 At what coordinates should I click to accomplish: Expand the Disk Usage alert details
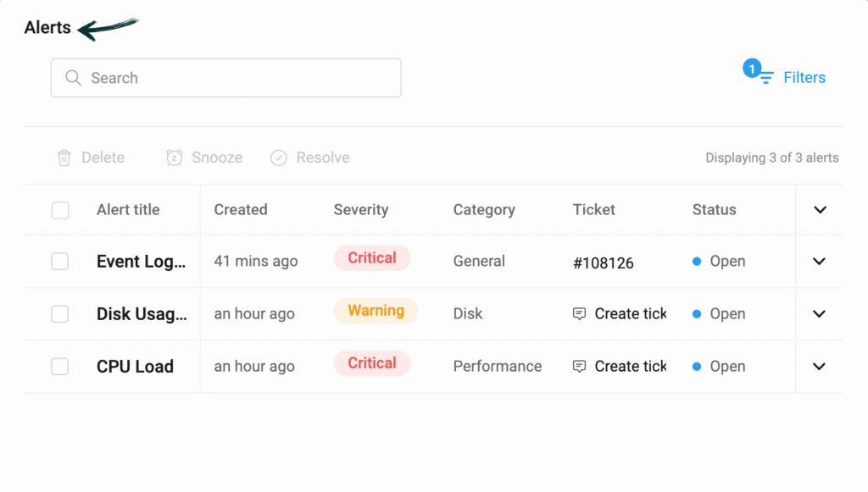[x=819, y=313]
